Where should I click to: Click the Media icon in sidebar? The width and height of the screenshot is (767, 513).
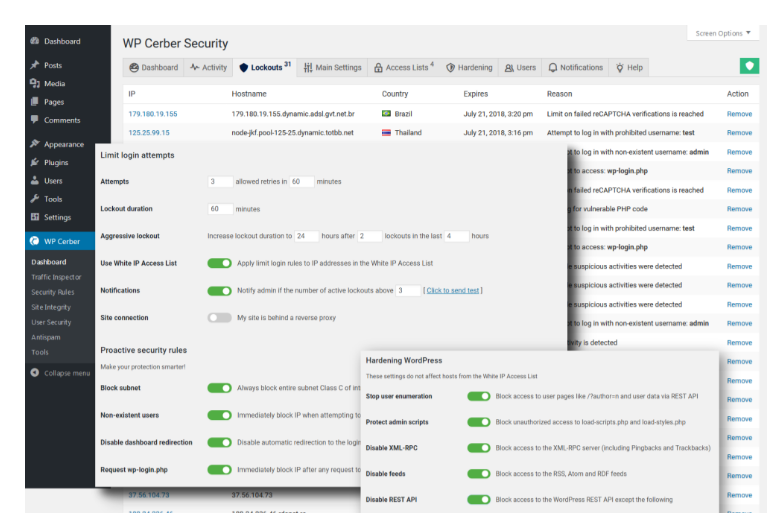point(35,84)
